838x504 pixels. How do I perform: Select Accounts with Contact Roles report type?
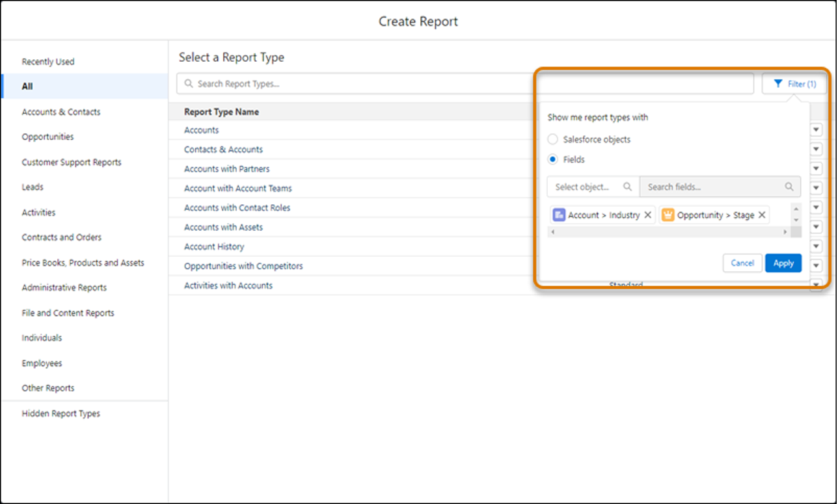click(x=237, y=208)
